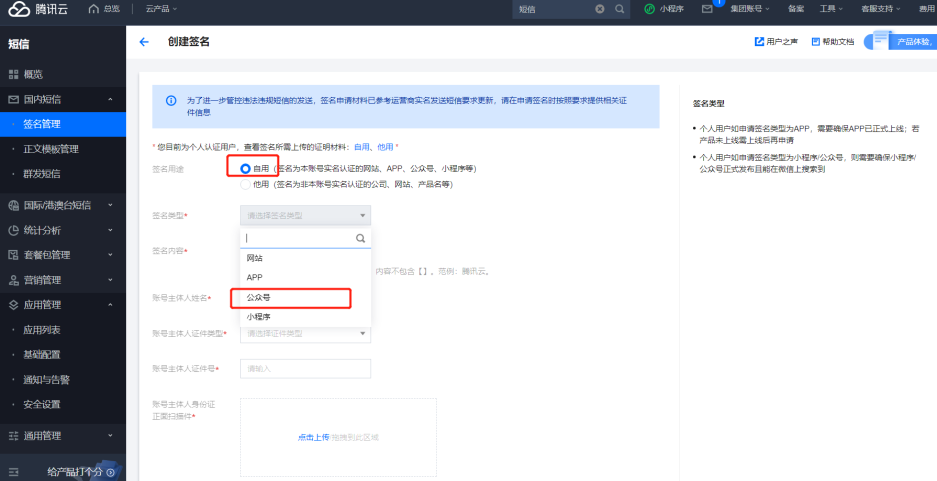Choose 公众号 from signature type list

[x=305, y=297]
